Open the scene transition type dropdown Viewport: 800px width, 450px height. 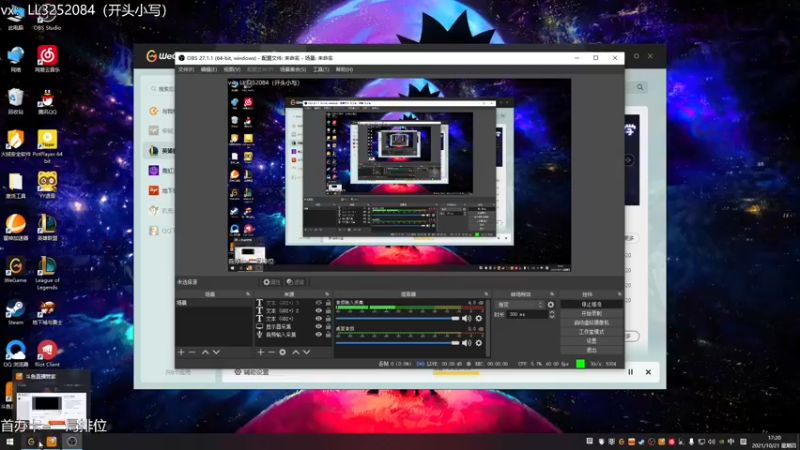(x=520, y=305)
